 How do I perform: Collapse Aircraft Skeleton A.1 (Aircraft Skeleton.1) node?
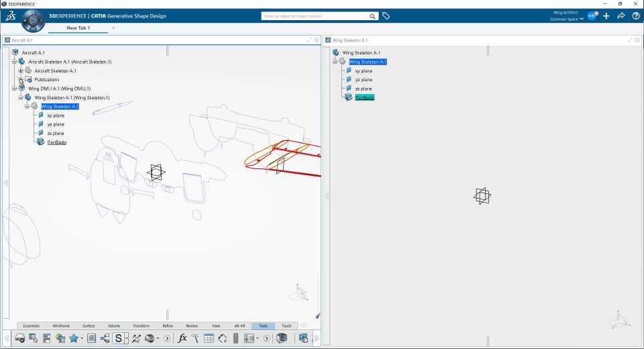click(x=14, y=62)
